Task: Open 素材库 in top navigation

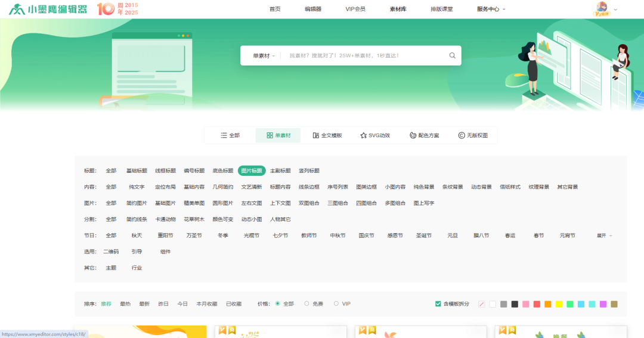Action: 398,9
